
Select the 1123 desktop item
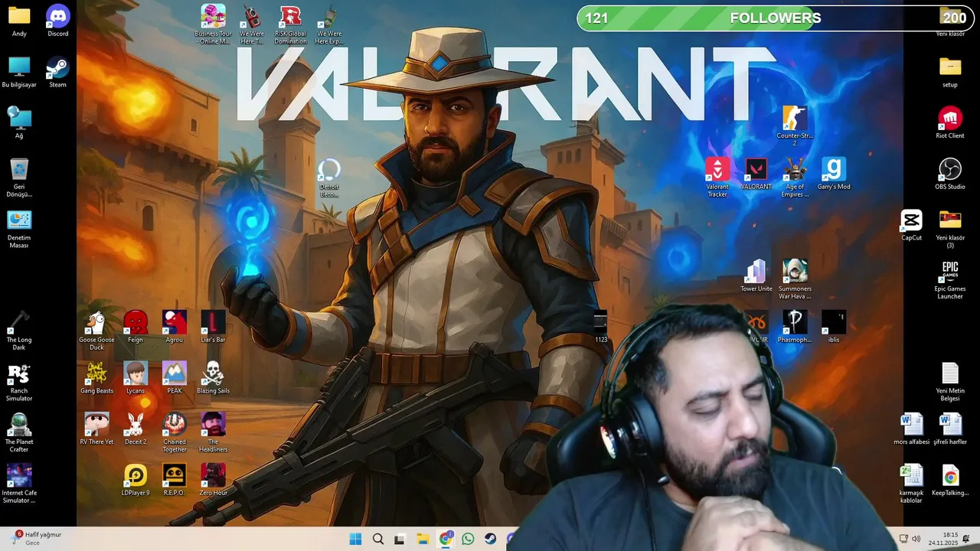point(601,327)
